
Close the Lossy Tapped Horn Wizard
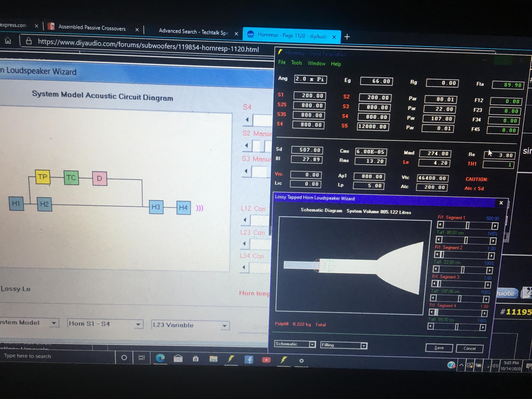click(x=501, y=203)
